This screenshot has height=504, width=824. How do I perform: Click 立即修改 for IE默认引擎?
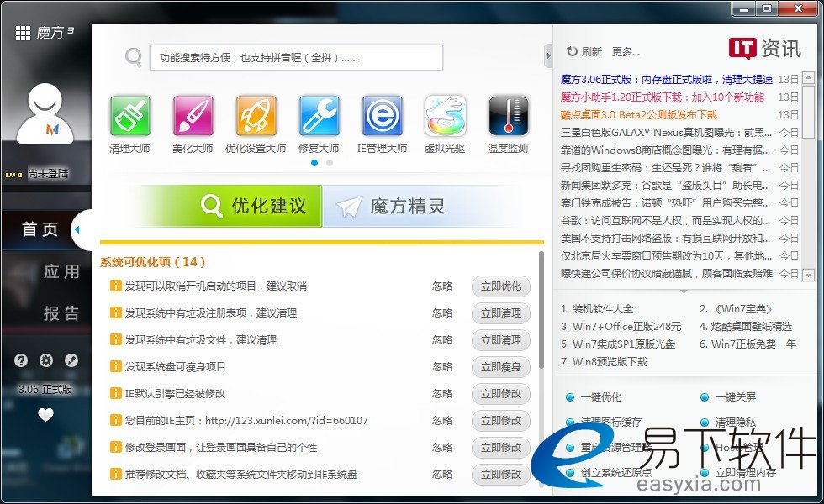point(501,393)
